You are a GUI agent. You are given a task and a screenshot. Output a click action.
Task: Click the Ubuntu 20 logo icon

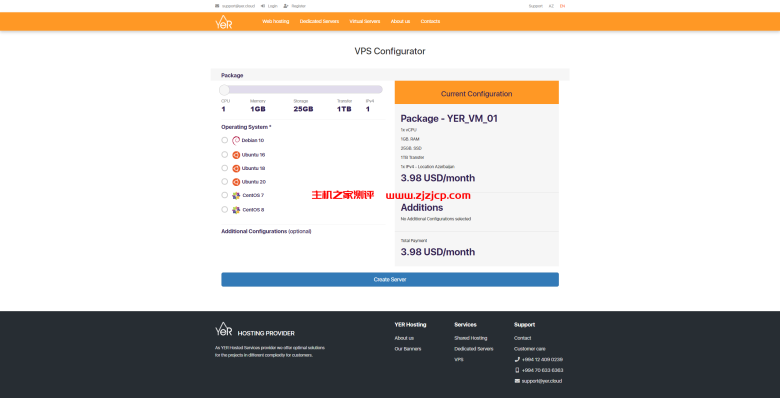pos(236,182)
